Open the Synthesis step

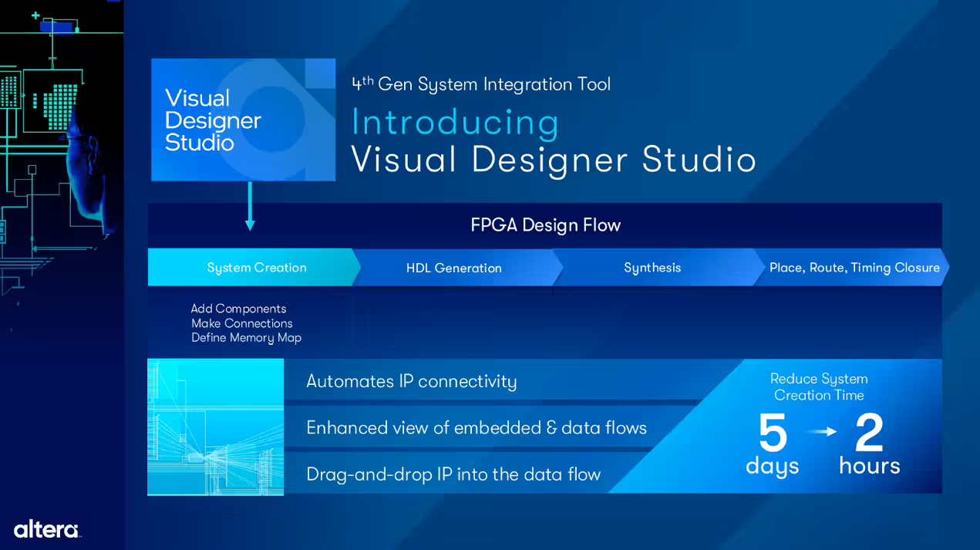coord(652,268)
